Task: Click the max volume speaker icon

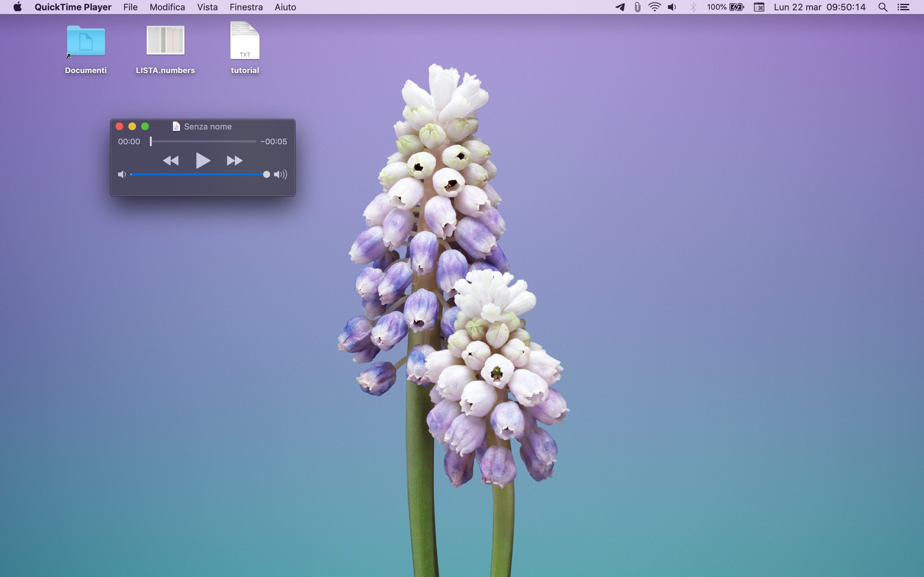Action: 280,175
